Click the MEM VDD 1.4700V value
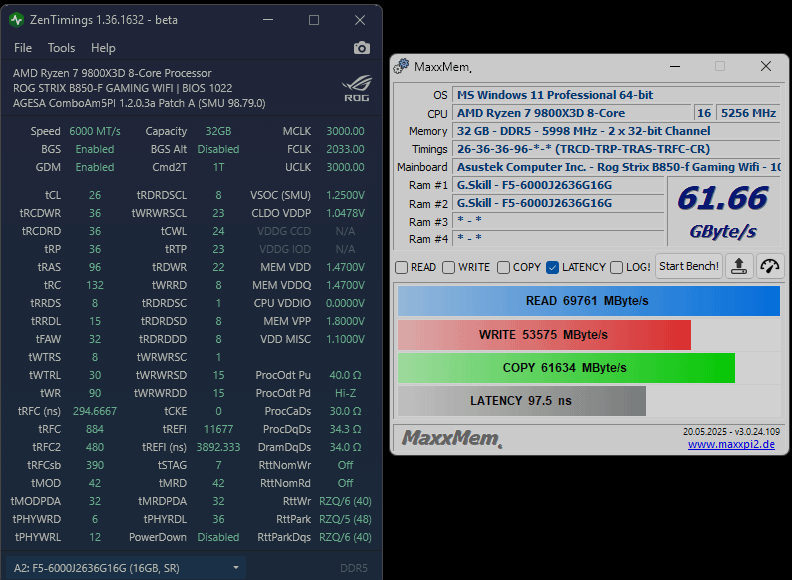Screen dimensions: 792x580 coord(345,267)
